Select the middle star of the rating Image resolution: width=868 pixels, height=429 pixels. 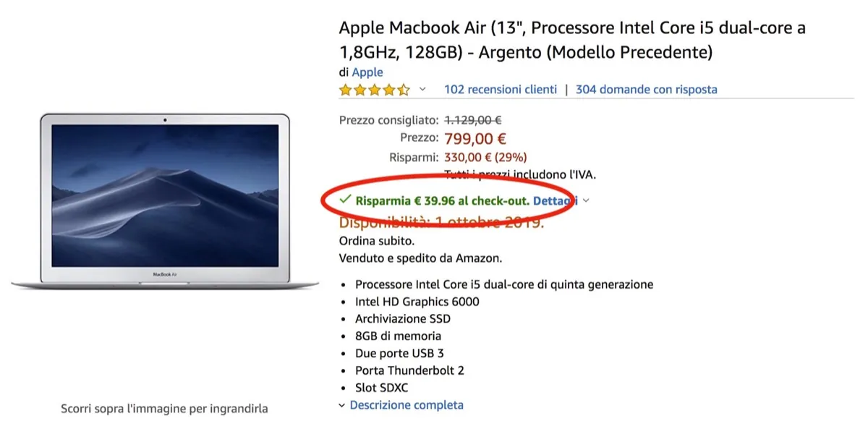tap(375, 89)
